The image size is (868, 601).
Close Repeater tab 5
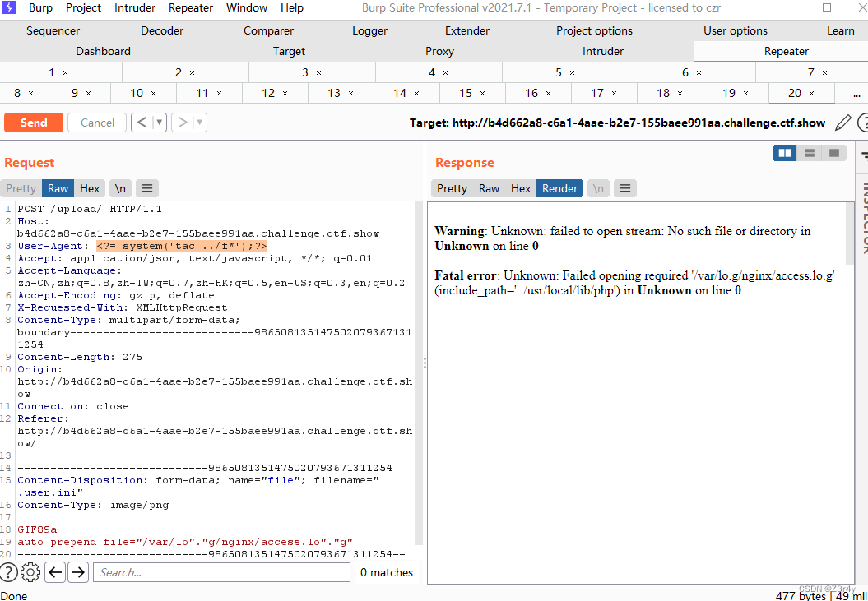click(573, 72)
